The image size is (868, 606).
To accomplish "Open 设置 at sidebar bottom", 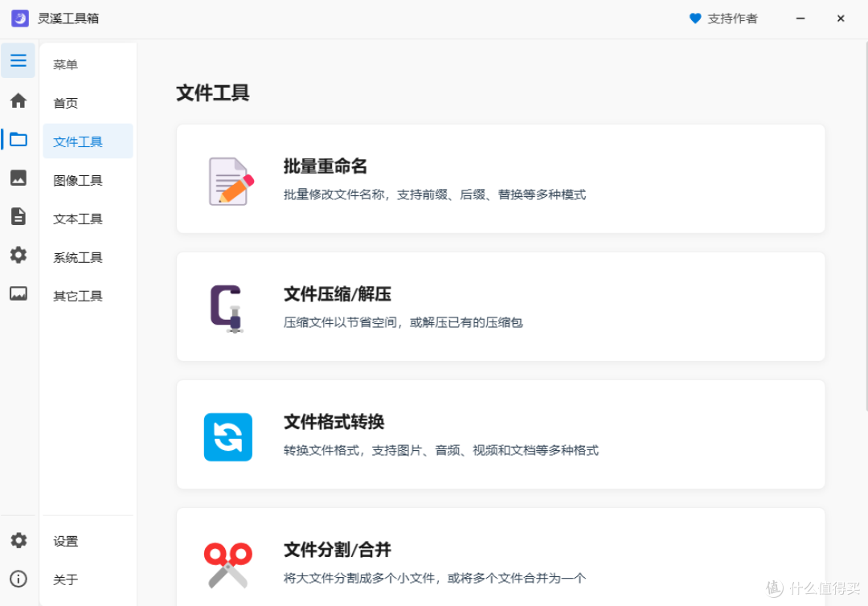I will 65,541.
